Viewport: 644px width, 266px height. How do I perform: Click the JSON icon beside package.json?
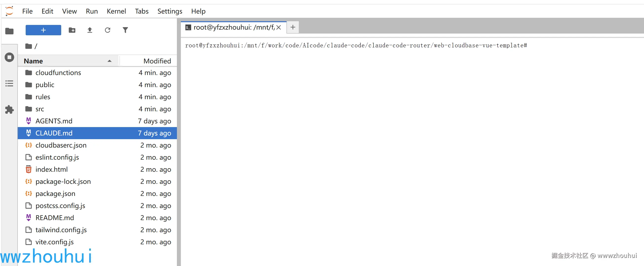coord(29,193)
